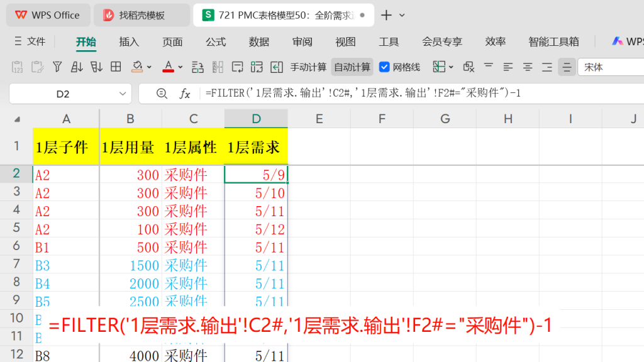Click the clear-format icon next to freeze panes

(469, 67)
